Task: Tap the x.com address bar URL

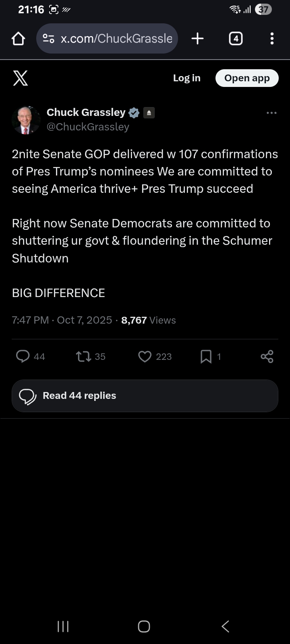Action: tap(116, 39)
